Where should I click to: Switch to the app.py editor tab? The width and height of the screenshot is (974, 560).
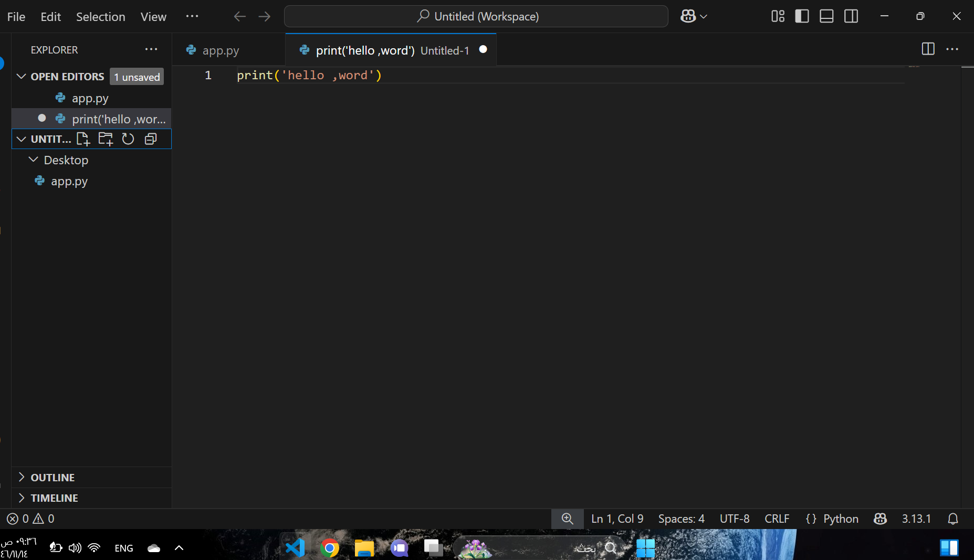[221, 50]
